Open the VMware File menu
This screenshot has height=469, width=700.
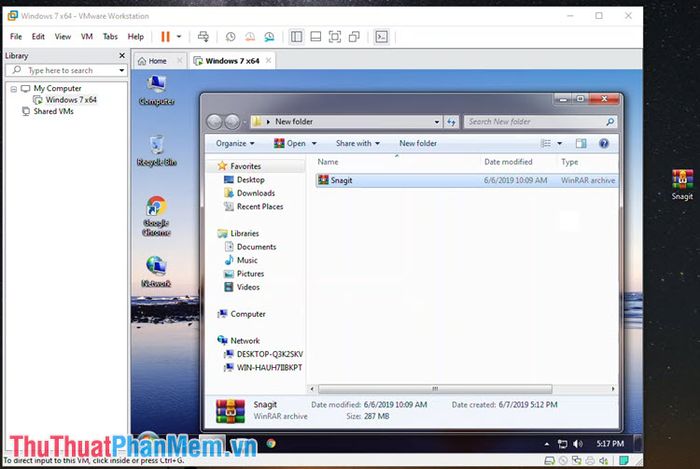(x=16, y=37)
